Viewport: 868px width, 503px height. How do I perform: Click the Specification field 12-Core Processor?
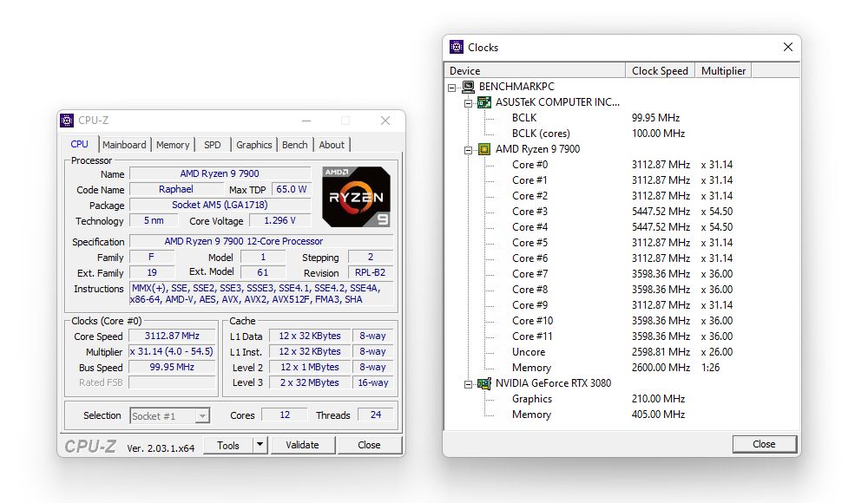pyautogui.click(x=261, y=241)
